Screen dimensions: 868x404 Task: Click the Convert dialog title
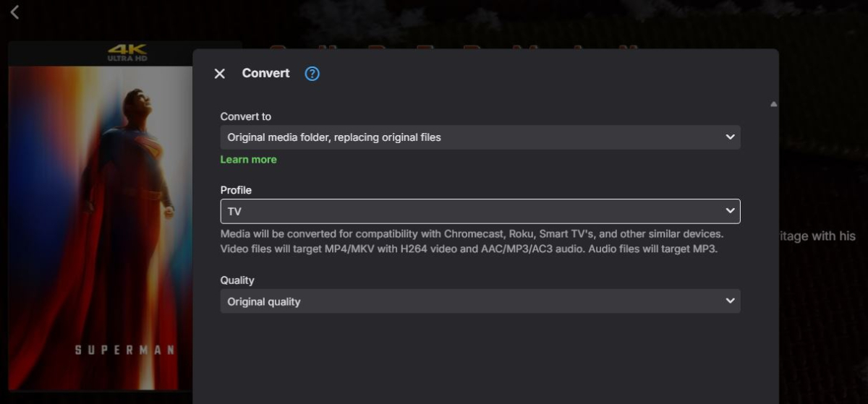pos(265,73)
